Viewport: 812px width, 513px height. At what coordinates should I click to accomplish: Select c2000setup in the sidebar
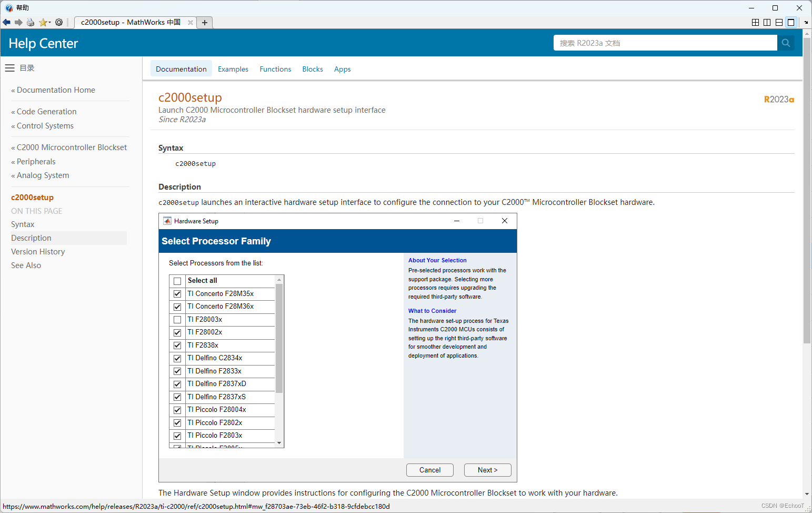coord(32,198)
